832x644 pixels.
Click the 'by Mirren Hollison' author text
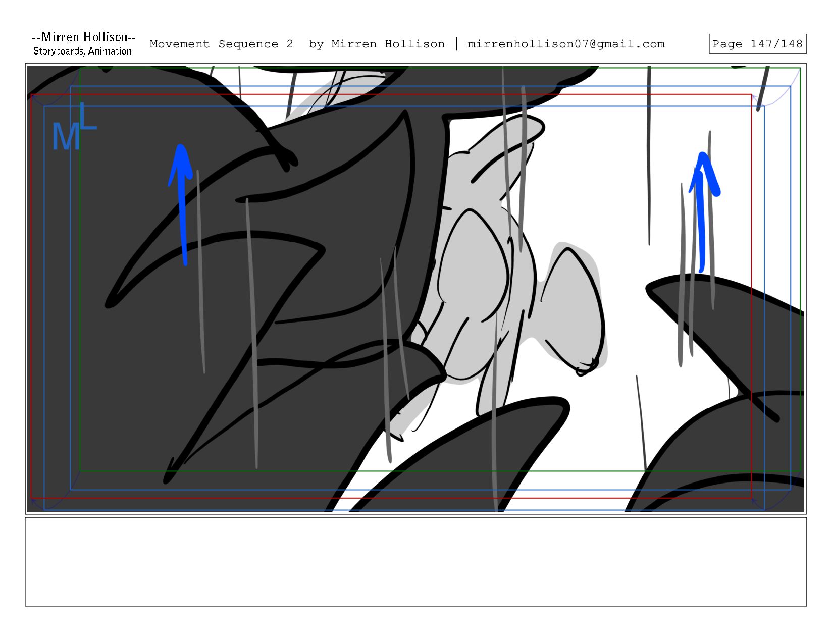click(377, 44)
